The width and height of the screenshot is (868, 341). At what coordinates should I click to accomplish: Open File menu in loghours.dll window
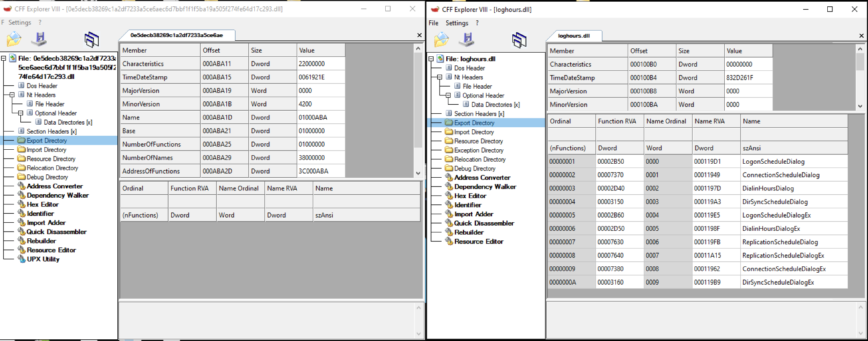click(x=434, y=23)
